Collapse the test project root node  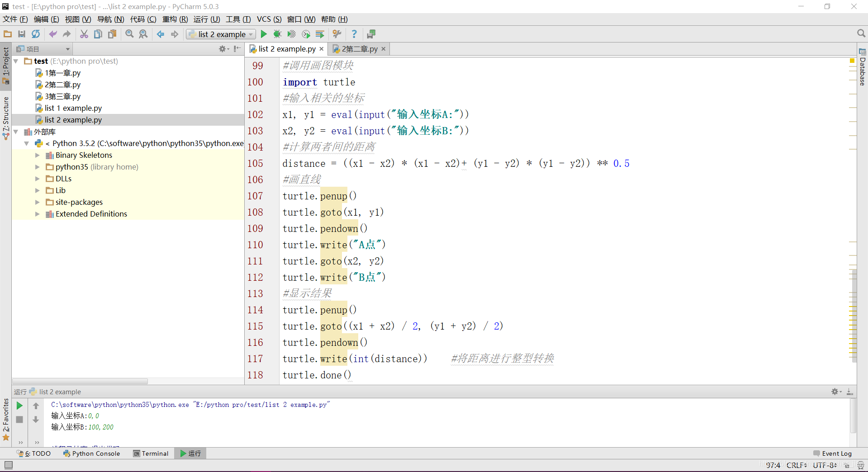(17, 61)
